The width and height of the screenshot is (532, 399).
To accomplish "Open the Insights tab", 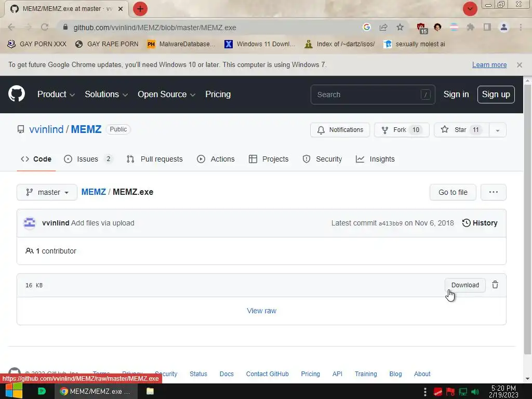I will (x=375, y=159).
